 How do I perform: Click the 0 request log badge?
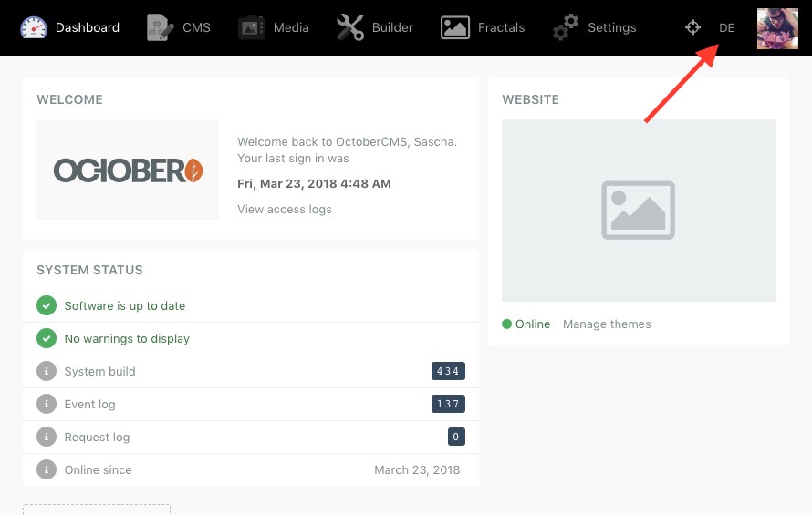[456, 437]
